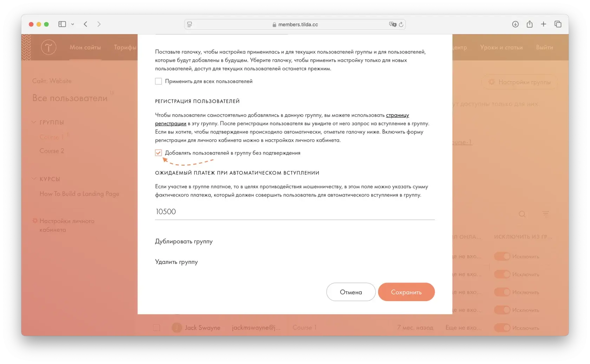This screenshot has width=590, height=364.
Task: Open Safari downloads icon
Action: point(515,24)
